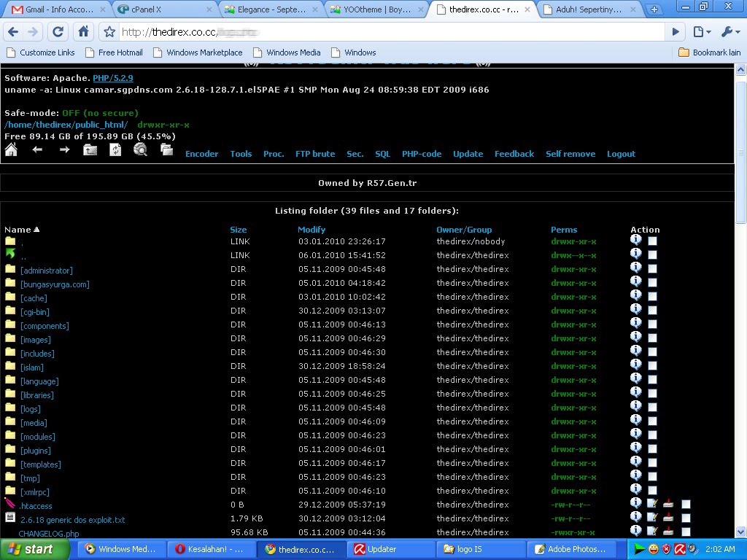Image resolution: width=747 pixels, height=560 pixels.
Task: Click the browser back arrow
Action: tap(13, 32)
